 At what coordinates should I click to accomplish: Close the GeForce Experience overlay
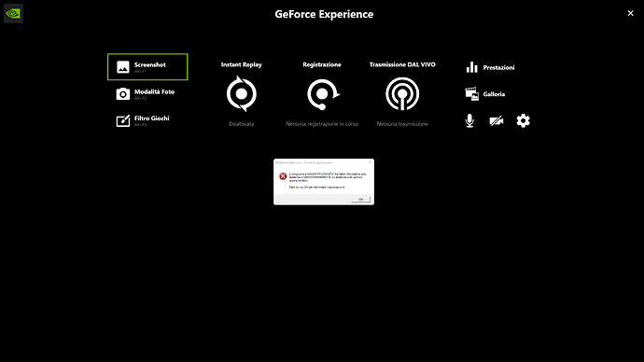click(x=630, y=14)
